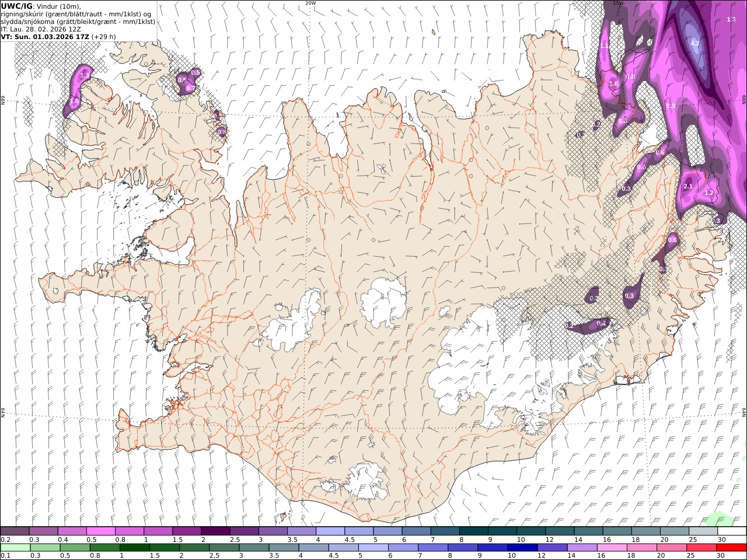Click the 2.1 precipitation value label
747x560 pixels.
687,187
